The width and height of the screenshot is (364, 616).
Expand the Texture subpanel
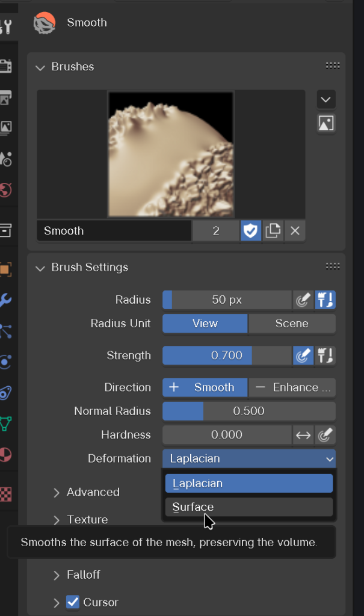click(57, 520)
